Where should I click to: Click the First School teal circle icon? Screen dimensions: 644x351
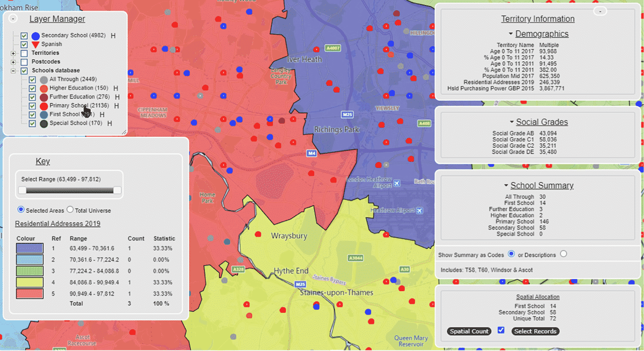(44, 114)
